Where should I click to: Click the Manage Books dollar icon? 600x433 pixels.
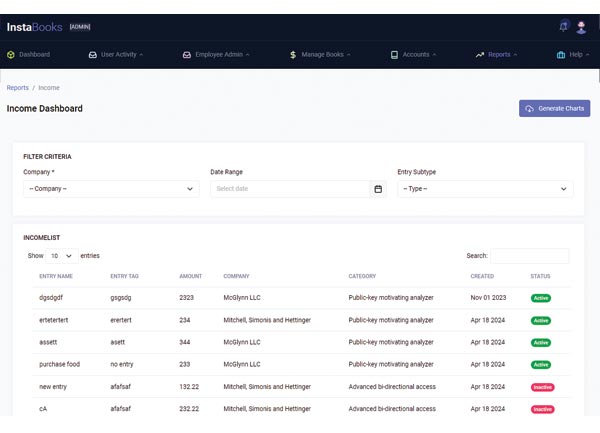(292, 54)
